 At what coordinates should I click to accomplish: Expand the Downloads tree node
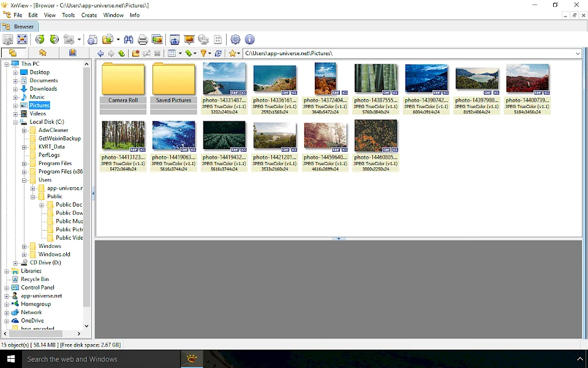[x=16, y=89]
